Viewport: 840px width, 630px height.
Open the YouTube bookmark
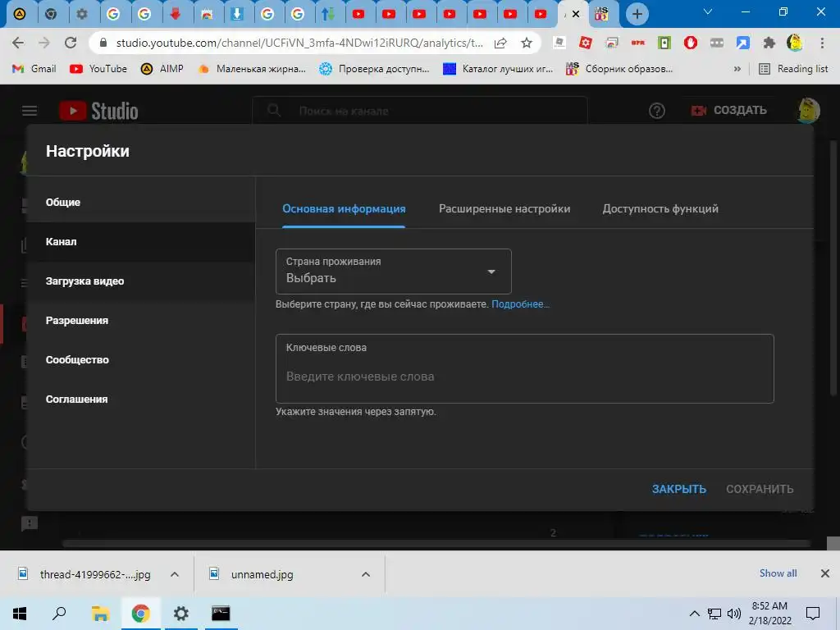(98, 69)
